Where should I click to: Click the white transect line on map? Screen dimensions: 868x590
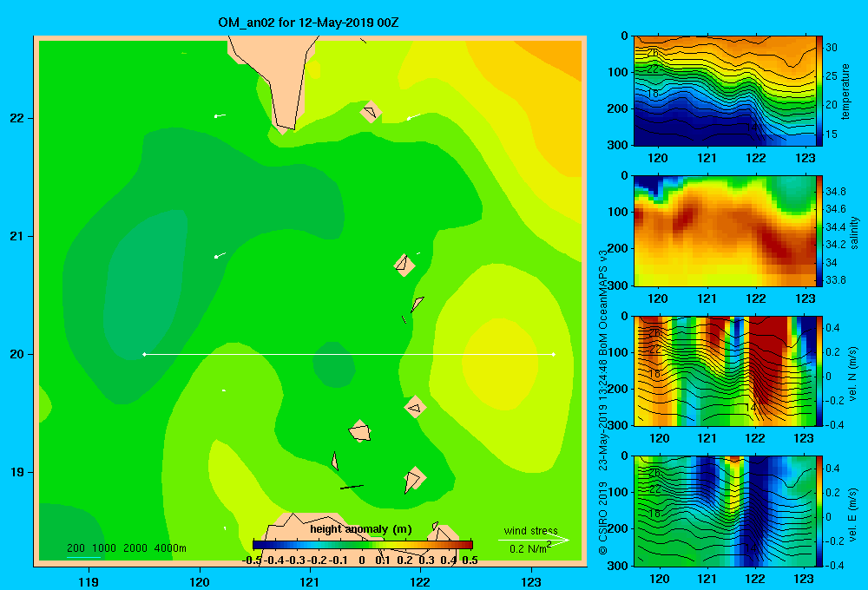(x=349, y=354)
